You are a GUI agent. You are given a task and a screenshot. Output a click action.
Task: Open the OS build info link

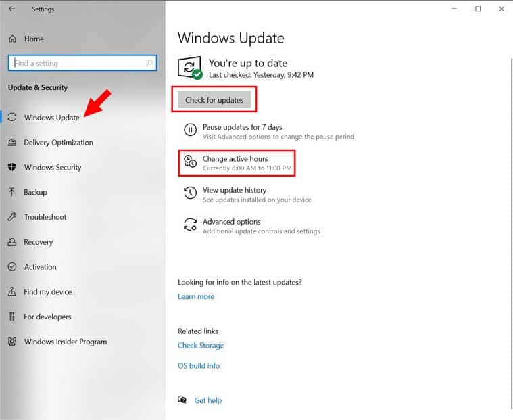(199, 366)
